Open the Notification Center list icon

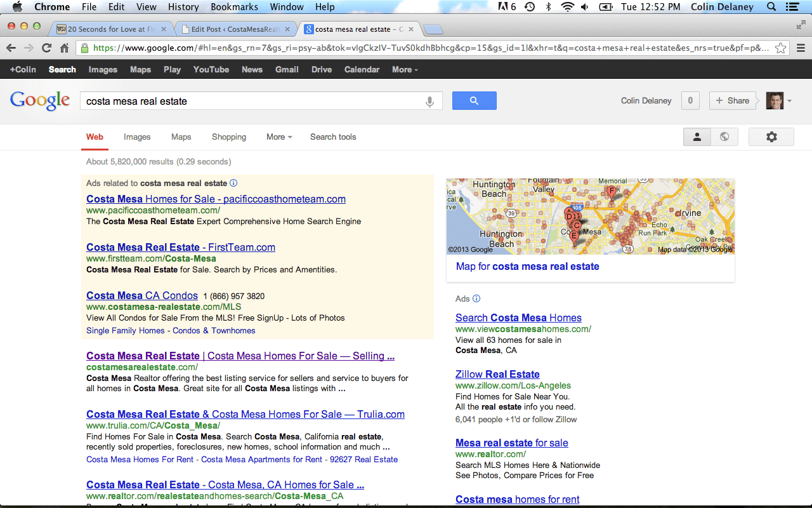[792, 7]
